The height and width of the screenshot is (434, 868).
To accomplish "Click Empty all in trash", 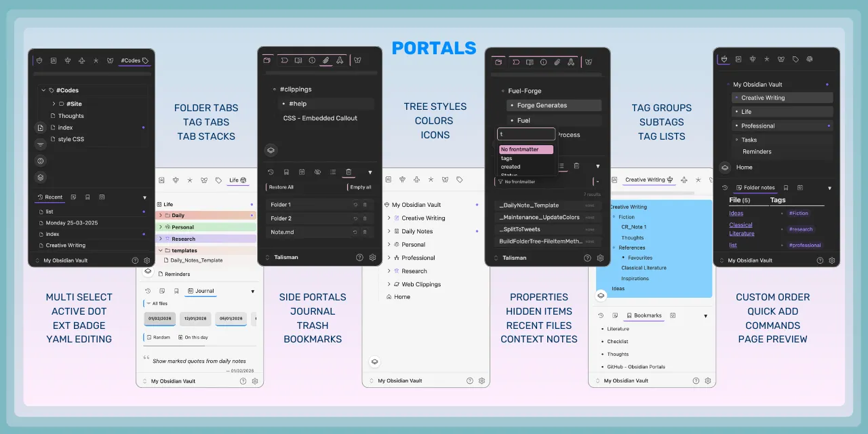I will pyautogui.click(x=360, y=187).
